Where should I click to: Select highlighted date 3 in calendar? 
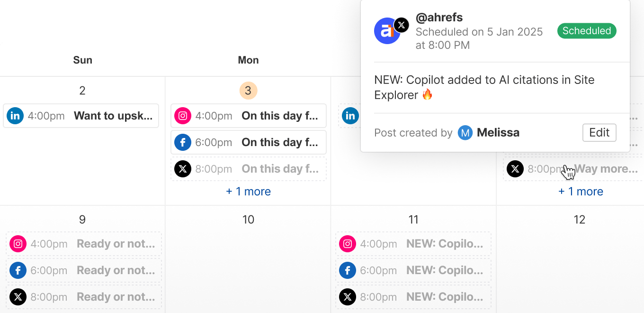(x=248, y=90)
